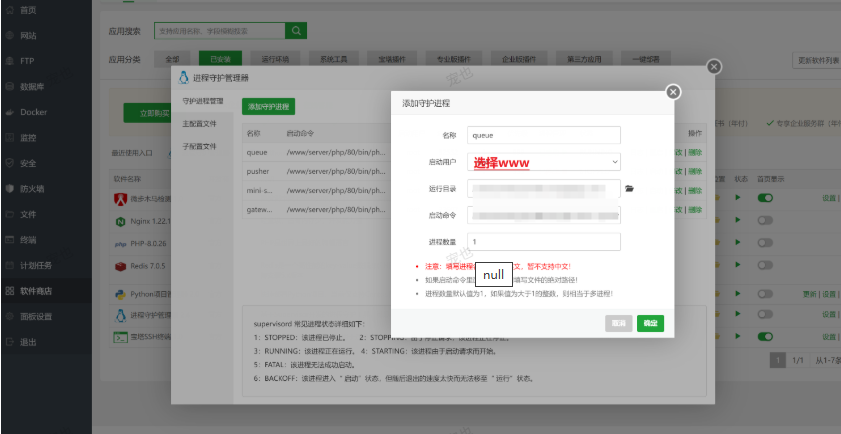The image size is (841, 434).
Task: Enable the homepage display toggle for Nginx row
Action: click(x=765, y=220)
